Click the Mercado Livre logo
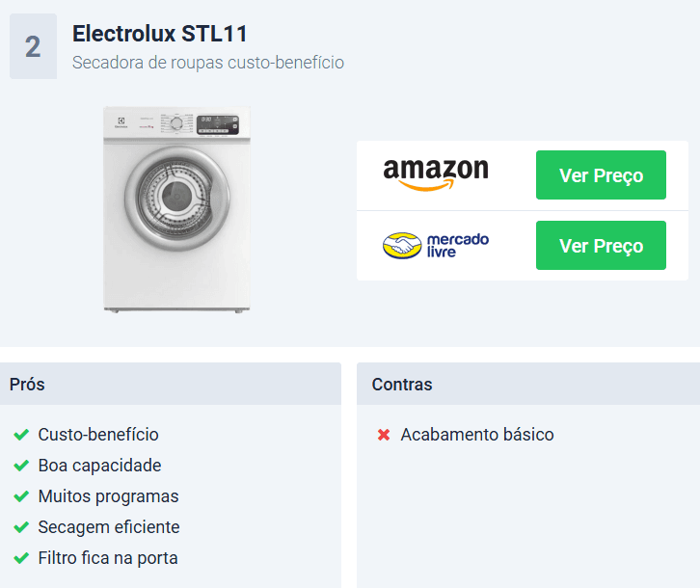The image size is (700, 588). tap(436, 245)
